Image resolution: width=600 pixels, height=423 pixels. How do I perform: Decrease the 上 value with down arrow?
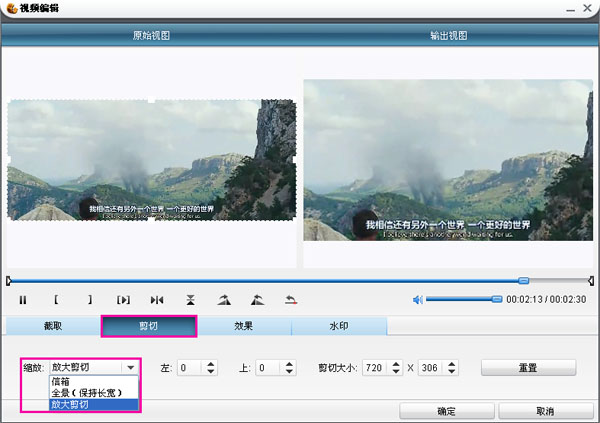[289, 372]
